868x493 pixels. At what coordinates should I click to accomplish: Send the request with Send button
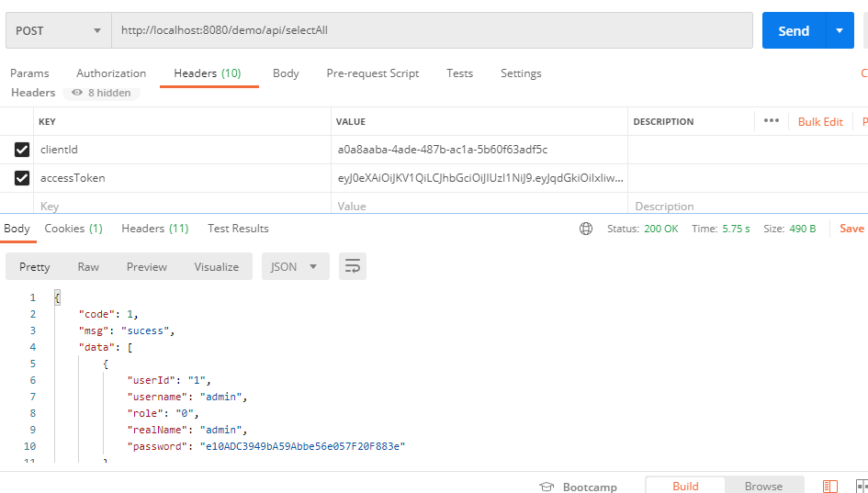(794, 30)
